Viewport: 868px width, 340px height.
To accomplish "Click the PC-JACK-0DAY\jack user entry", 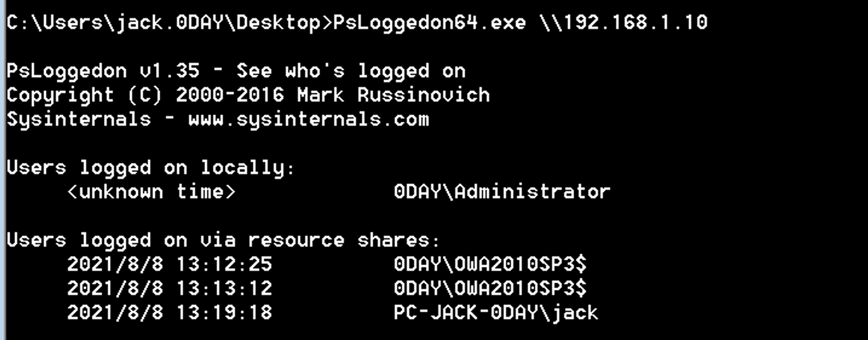I will [x=496, y=313].
